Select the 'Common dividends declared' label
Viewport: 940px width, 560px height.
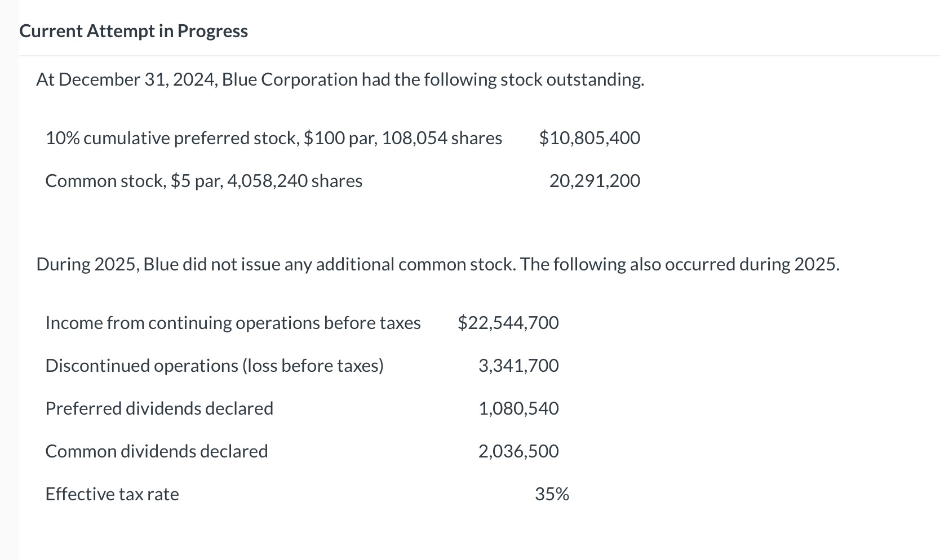click(156, 451)
